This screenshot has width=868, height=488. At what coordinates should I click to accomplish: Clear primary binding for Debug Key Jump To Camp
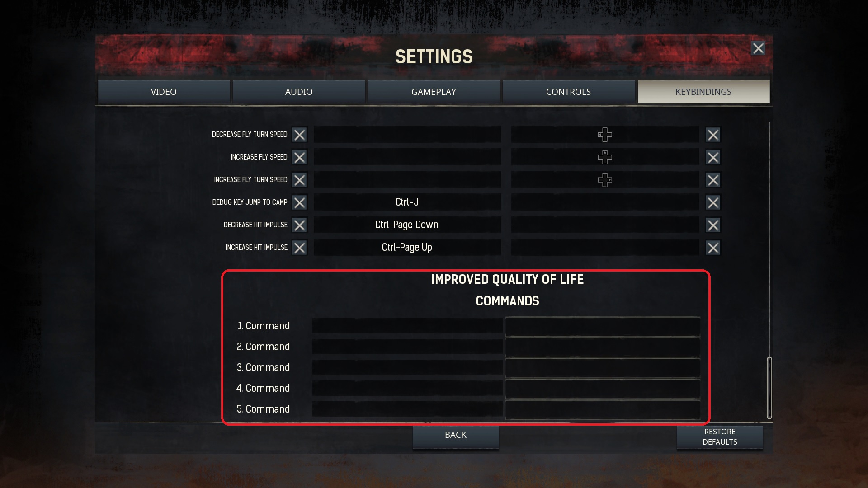coord(299,202)
